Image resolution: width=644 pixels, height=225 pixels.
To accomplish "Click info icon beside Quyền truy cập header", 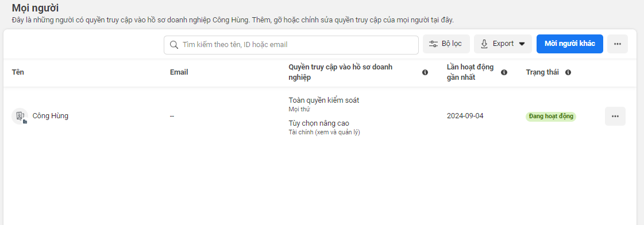I will 425,72.
